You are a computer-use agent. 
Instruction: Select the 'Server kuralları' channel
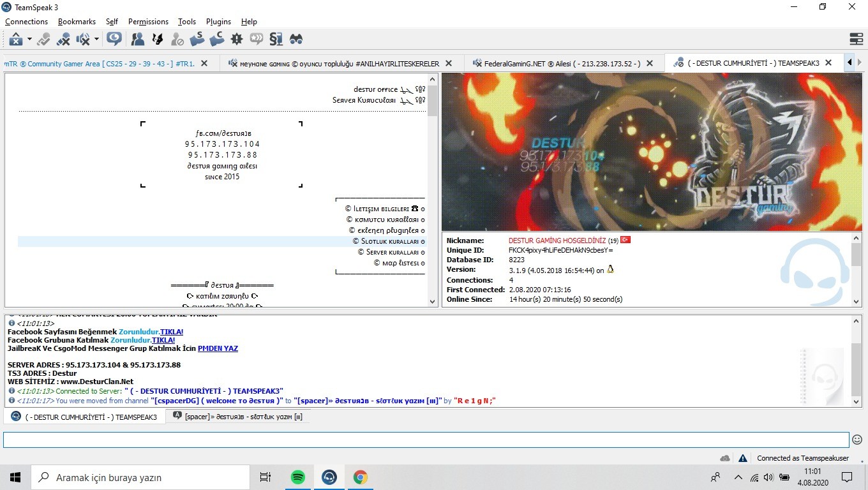tap(391, 252)
